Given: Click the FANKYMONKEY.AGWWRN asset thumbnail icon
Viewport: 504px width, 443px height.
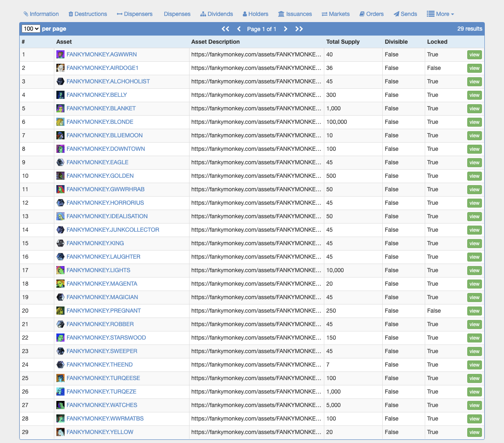Looking at the screenshot, I should tap(60, 55).
